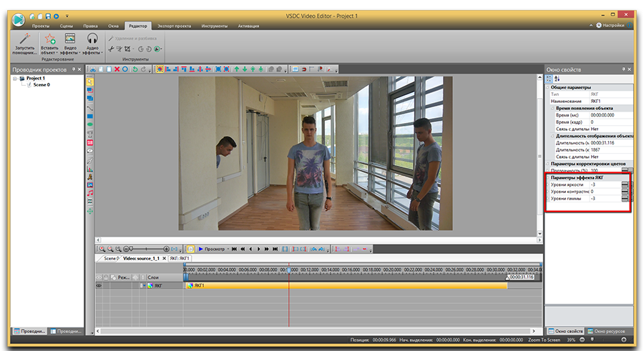This screenshot has height=351, width=644.
Task: Click the green wrench tool icon
Action: tap(157, 49)
